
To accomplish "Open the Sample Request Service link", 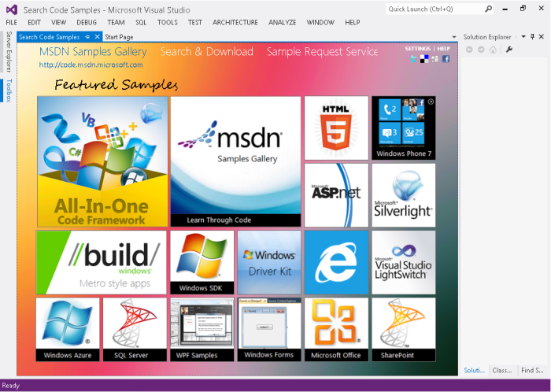I will tap(322, 52).
